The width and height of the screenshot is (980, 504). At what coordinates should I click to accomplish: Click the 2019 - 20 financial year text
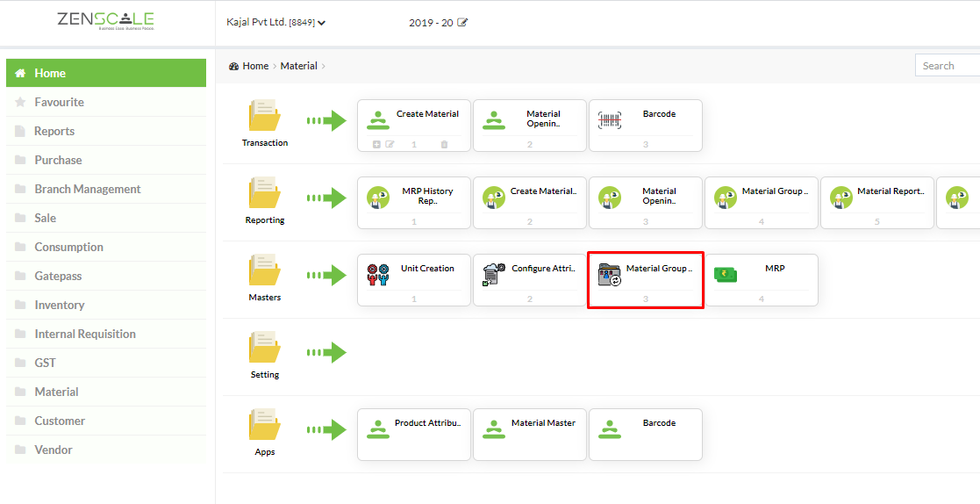tap(432, 23)
